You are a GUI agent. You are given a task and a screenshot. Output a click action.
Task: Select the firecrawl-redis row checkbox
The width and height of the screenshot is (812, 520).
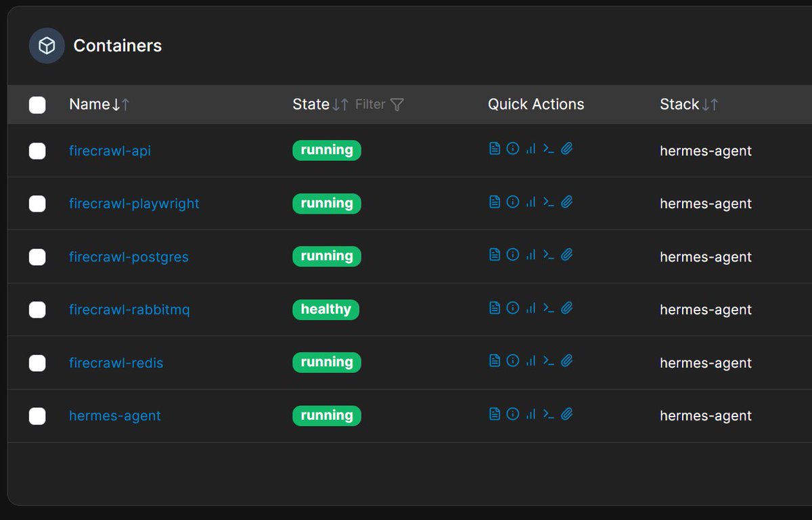click(37, 363)
